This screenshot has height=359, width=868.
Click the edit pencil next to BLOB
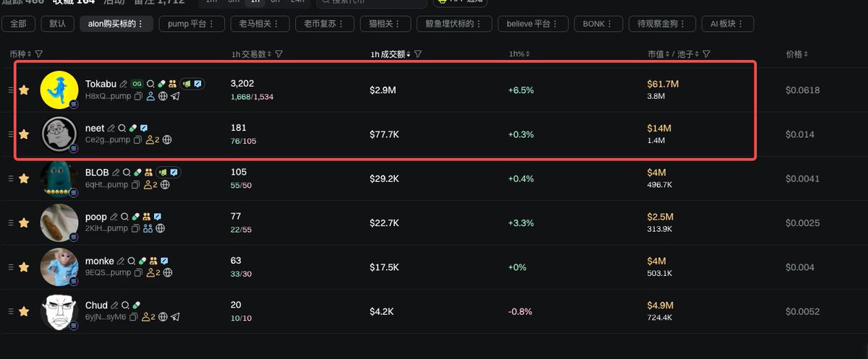coord(116,173)
